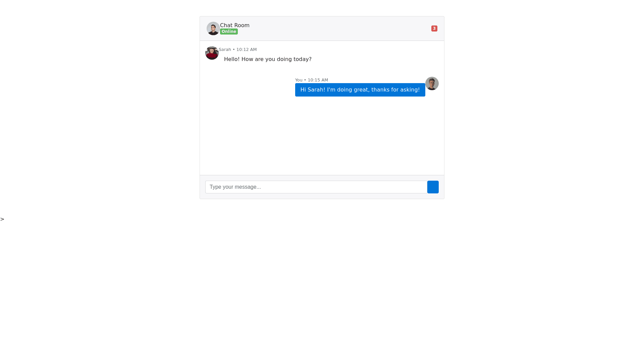Click the 10:12 AM timestamp

pos(247,49)
